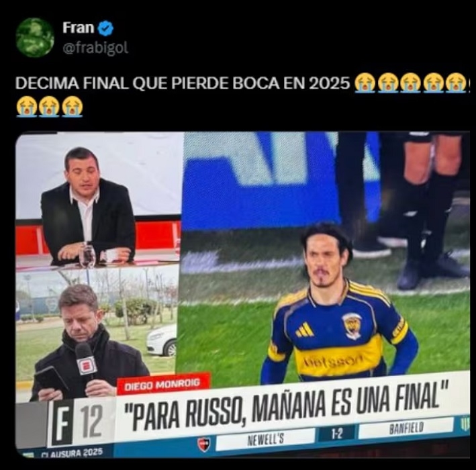Screen dimensions: 476x470
Task: Click the blue verified badge next to Fran
Action: tap(106, 28)
